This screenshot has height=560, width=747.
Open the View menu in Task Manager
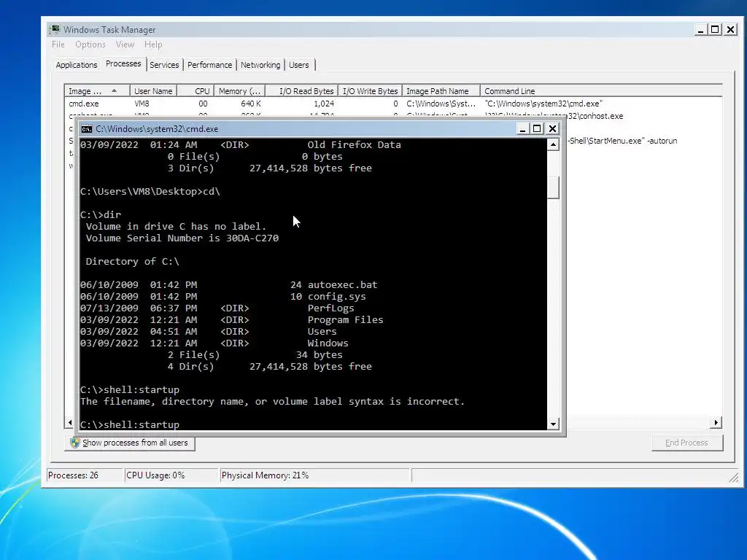pos(125,44)
